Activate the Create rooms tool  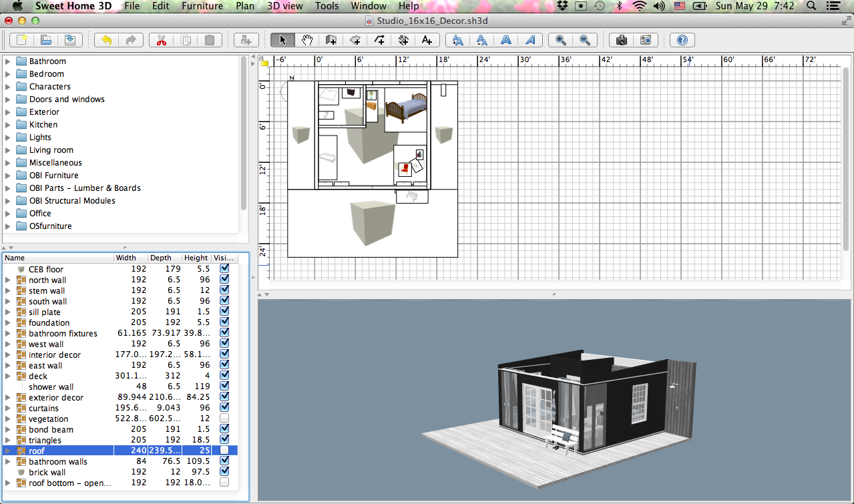click(x=355, y=40)
